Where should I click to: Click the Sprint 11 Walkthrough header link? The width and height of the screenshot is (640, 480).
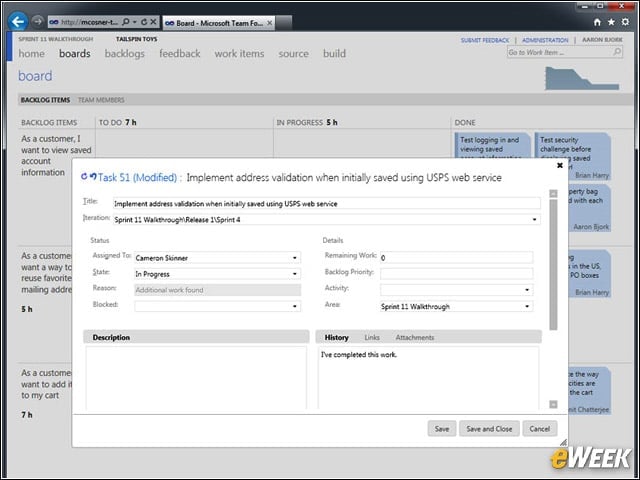tap(56, 39)
